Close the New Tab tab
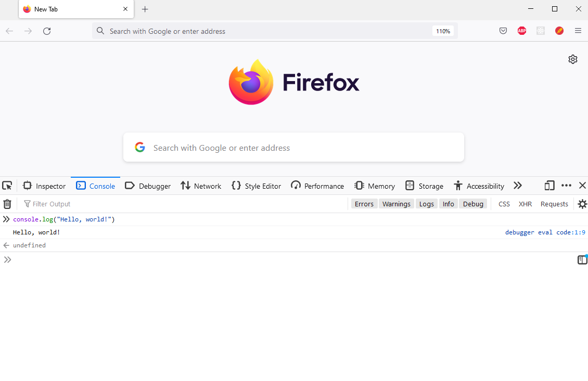The image size is (588, 381). point(125,9)
